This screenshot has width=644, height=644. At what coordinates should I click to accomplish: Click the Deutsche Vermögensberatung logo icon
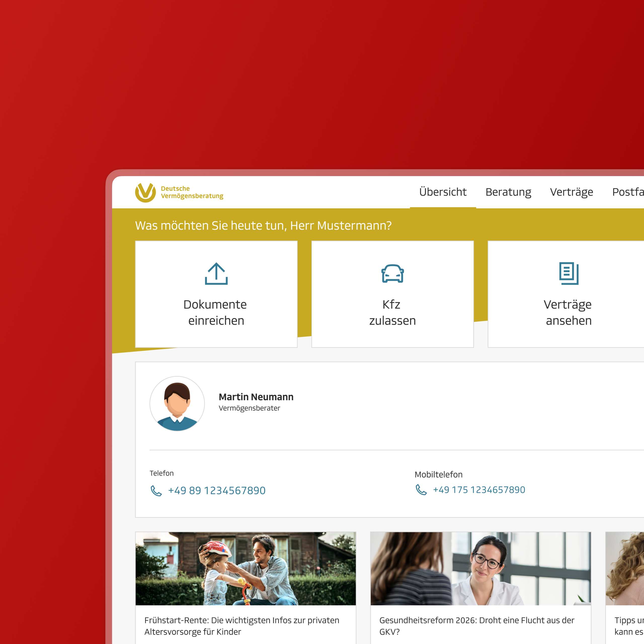pos(145,192)
